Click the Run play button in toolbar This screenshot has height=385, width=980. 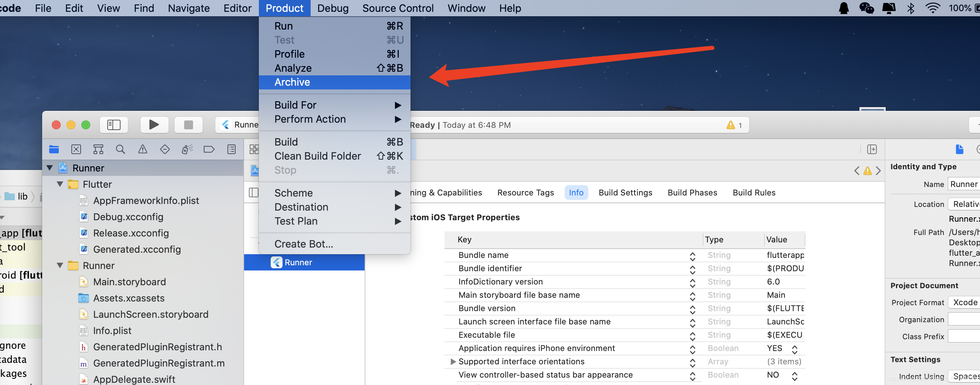click(154, 125)
